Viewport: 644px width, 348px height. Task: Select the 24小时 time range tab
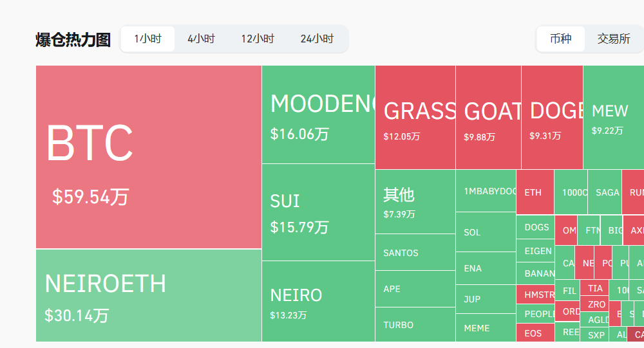click(x=317, y=39)
